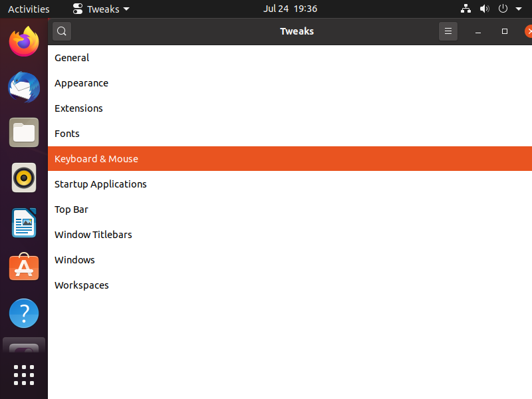Open the Tweaks hamburger menu

448,31
